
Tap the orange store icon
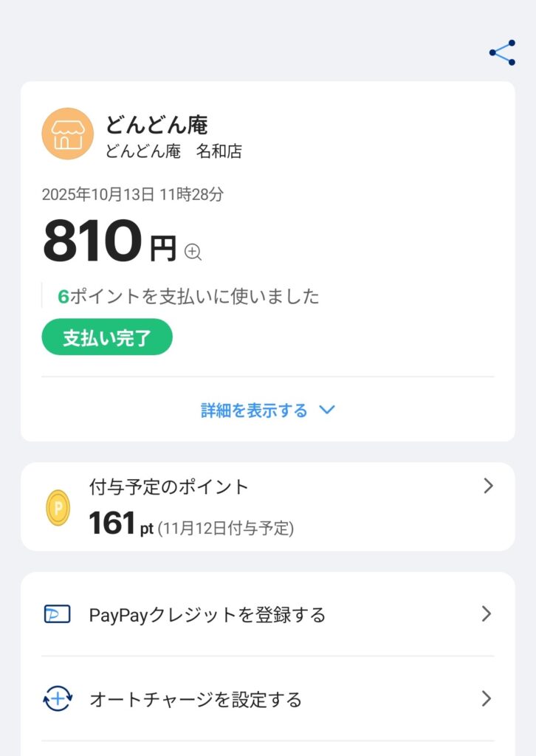click(x=67, y=134)
